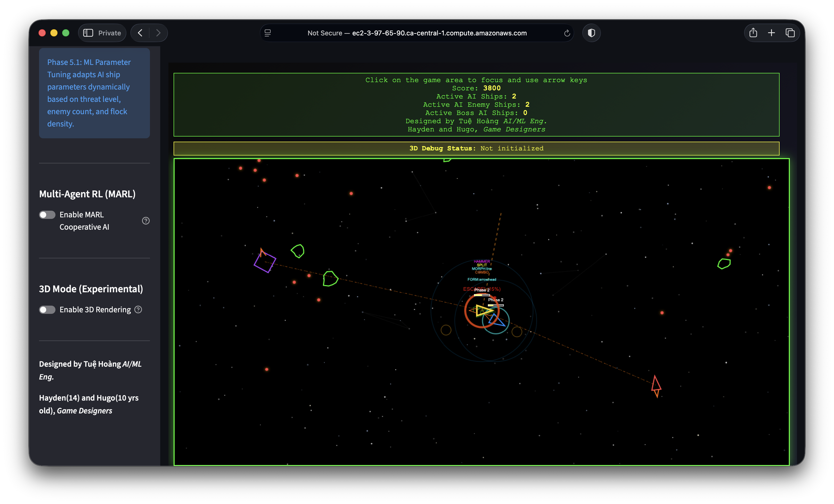Select the purple enemy ship
This screenshot has height=504, width=834.
point(265,261)
